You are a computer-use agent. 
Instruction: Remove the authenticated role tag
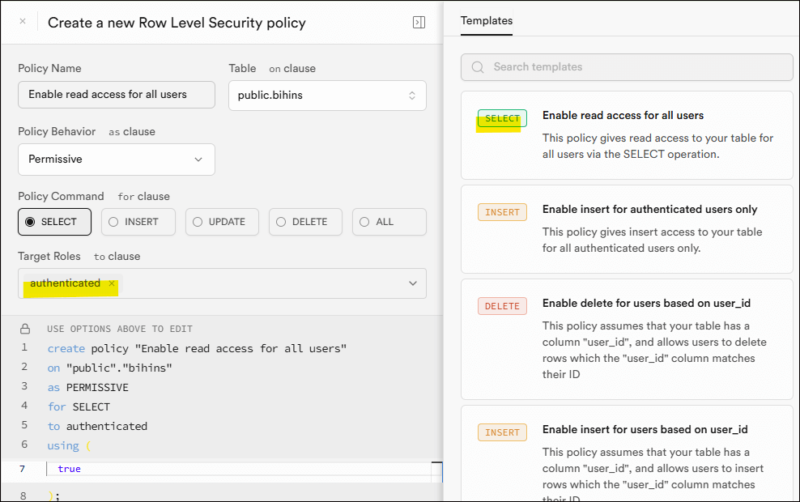(x=112, y=284)
